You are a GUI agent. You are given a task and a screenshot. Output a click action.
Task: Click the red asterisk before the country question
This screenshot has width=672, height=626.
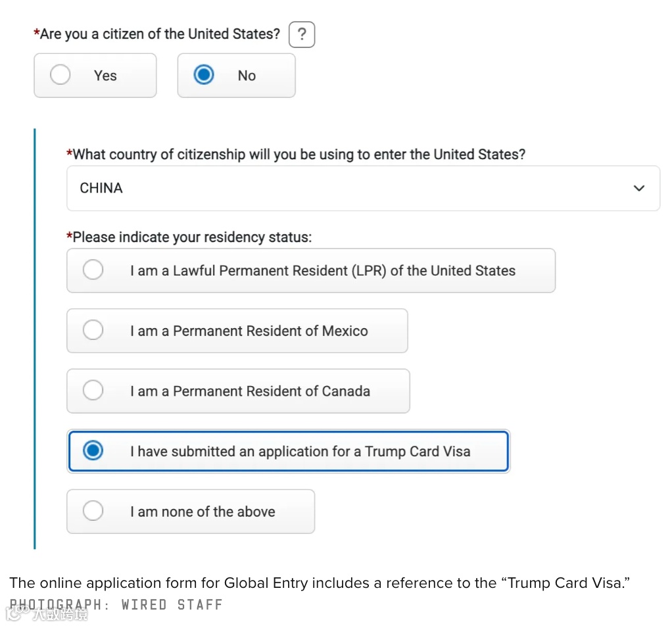click(x=70, y=153)
